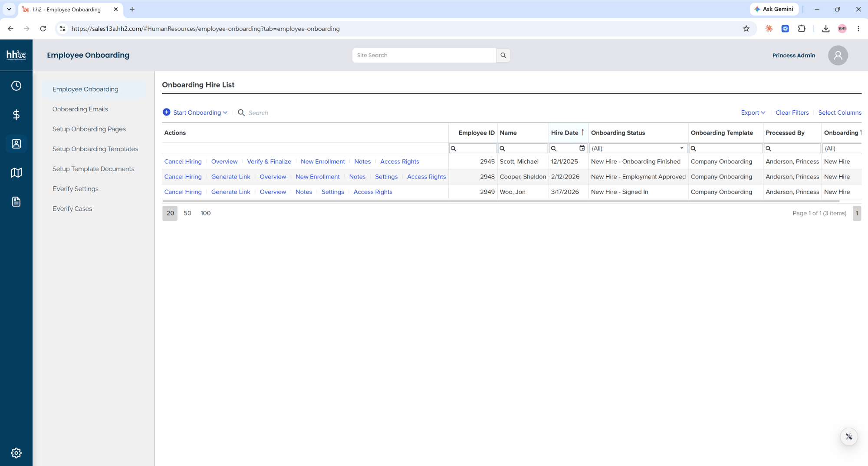Open the Hire Date calendar picker

pyautogui.click(x=582, y=148)
